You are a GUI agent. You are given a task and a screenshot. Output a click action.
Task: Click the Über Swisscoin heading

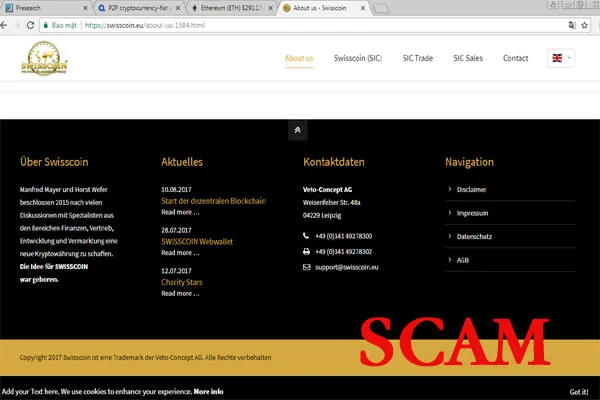pyautogui.click(x=54, y=162)
